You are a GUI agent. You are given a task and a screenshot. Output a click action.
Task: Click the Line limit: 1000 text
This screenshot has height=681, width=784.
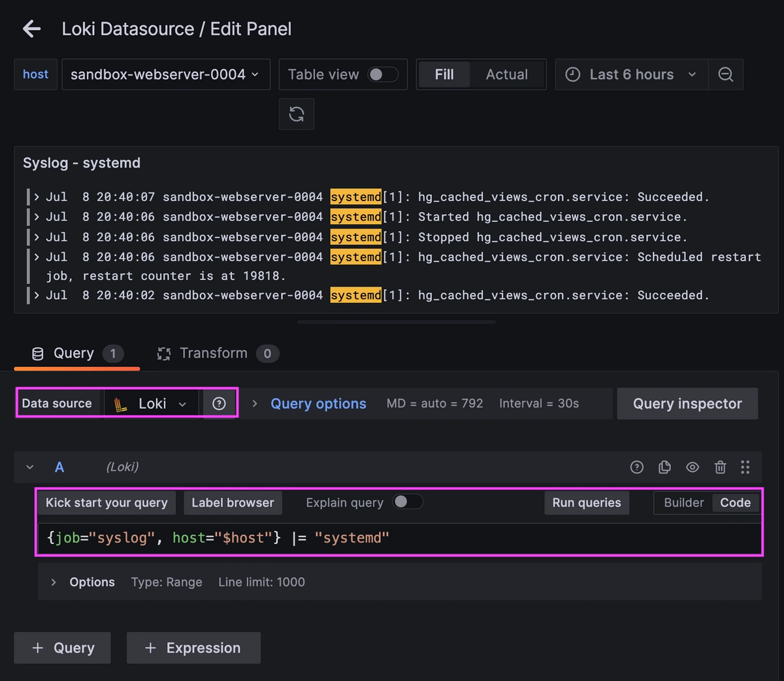pyautogui.click(x=261, y=582)
